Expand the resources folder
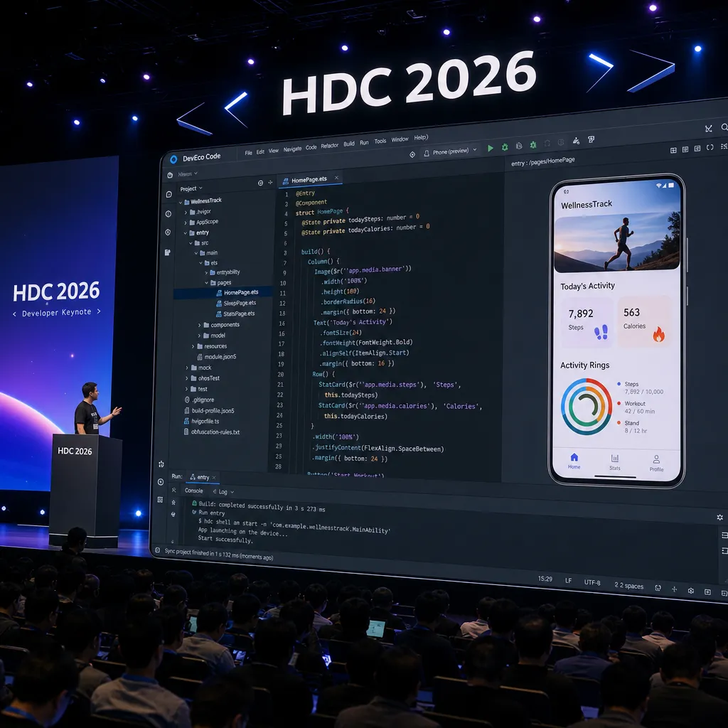 (193, 346)
